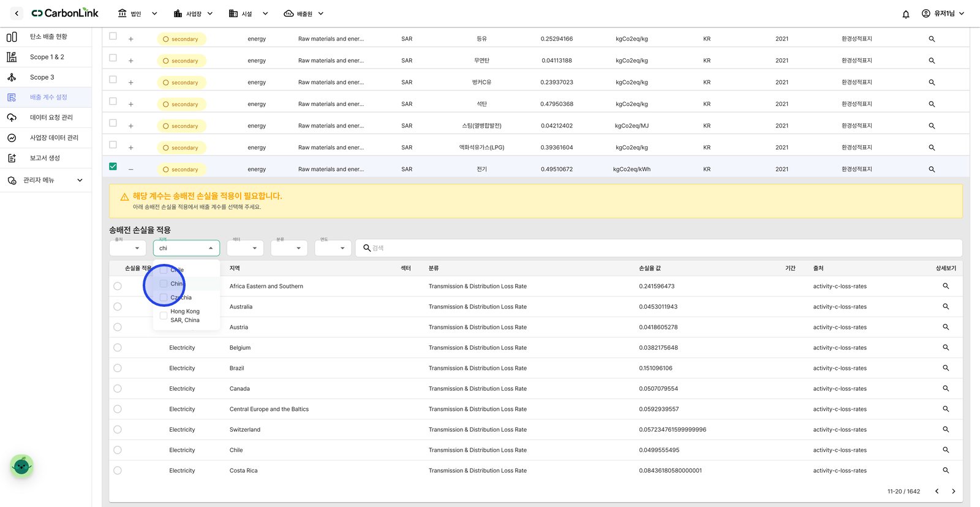Open the notification bell
Screen dimensions: 980x507
coord(905,14)
